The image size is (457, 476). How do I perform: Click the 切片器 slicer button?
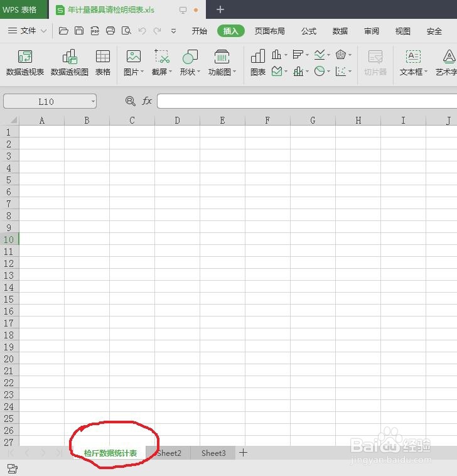point(375,63)
